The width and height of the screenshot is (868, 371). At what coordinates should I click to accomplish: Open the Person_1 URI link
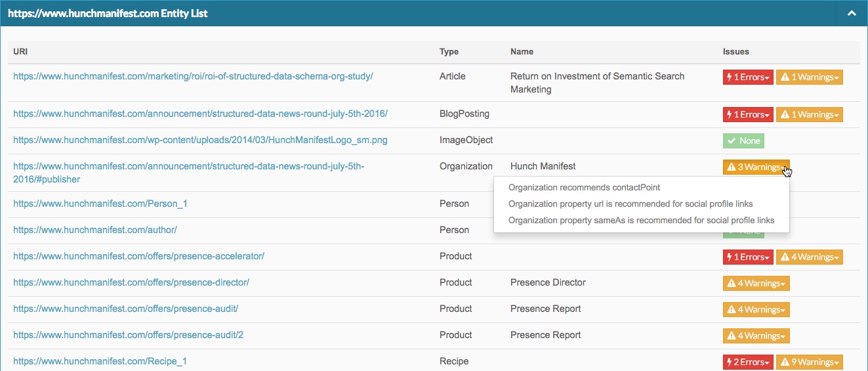[x=100, y=204]
